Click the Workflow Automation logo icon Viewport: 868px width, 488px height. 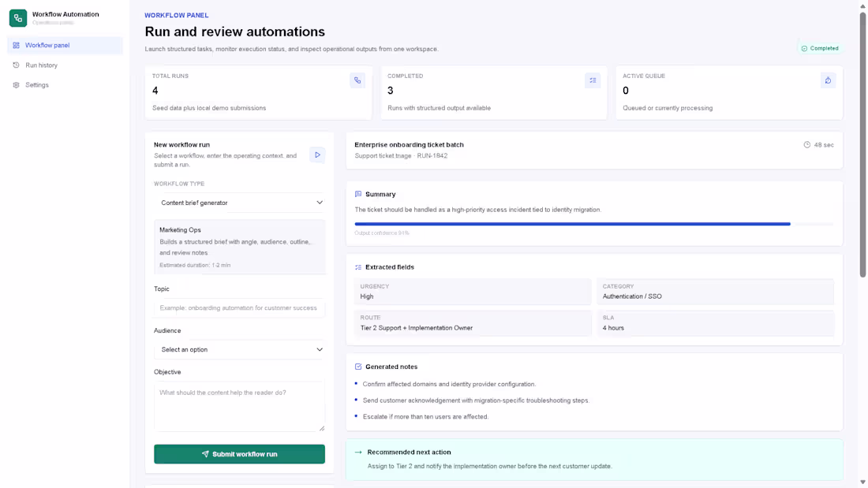point(17,17)
